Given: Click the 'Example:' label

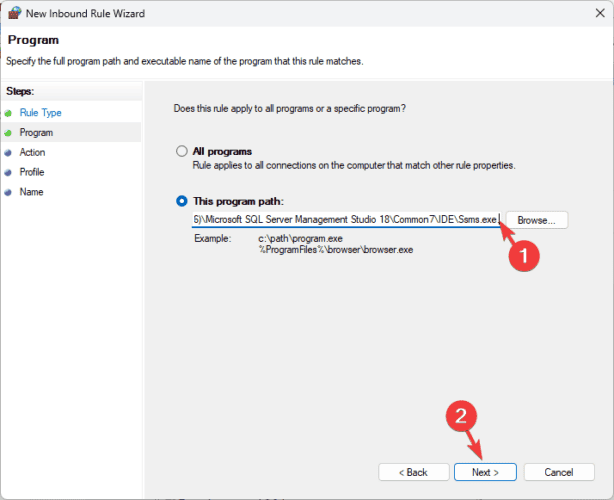Looking at the screenshot, I should [x=213, y=238].
